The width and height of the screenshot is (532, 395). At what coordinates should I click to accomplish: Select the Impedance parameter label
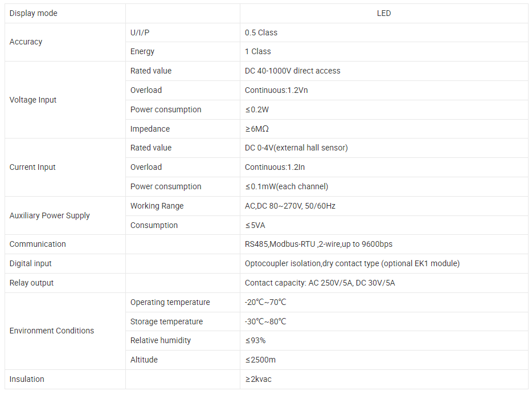[x=150, y=129]
